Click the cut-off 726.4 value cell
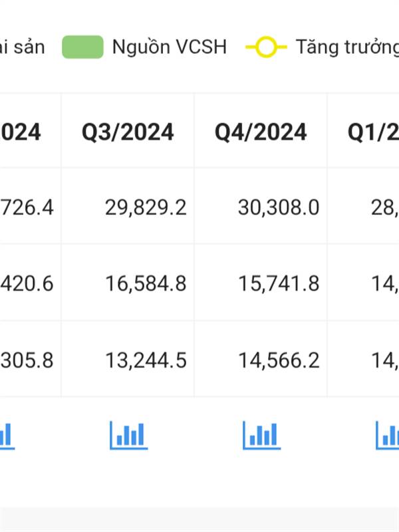The width and height of the screenshot is (399, 532). click(x=27, y=207)
